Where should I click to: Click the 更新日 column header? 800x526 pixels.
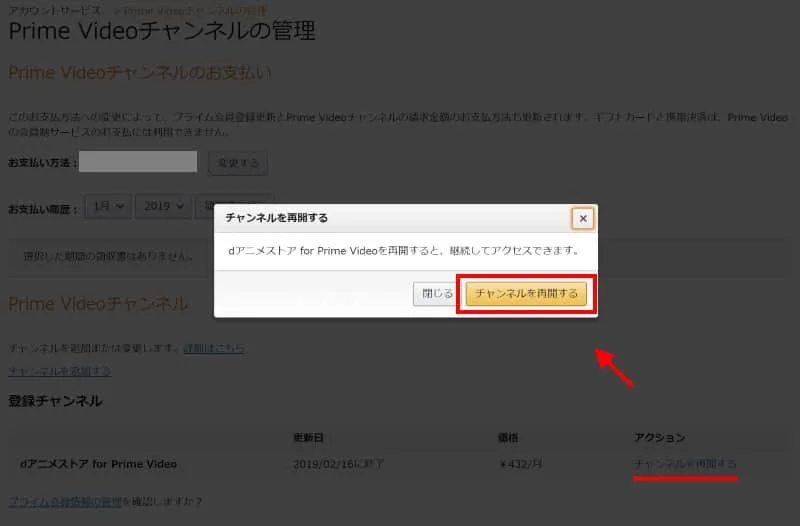pyautogui.click(x=306, y=438)
